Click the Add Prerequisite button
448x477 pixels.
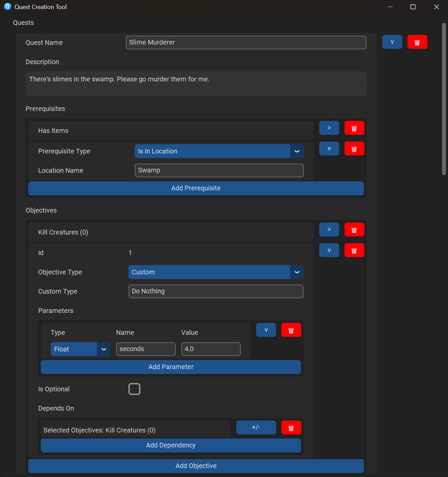point(196,188)
